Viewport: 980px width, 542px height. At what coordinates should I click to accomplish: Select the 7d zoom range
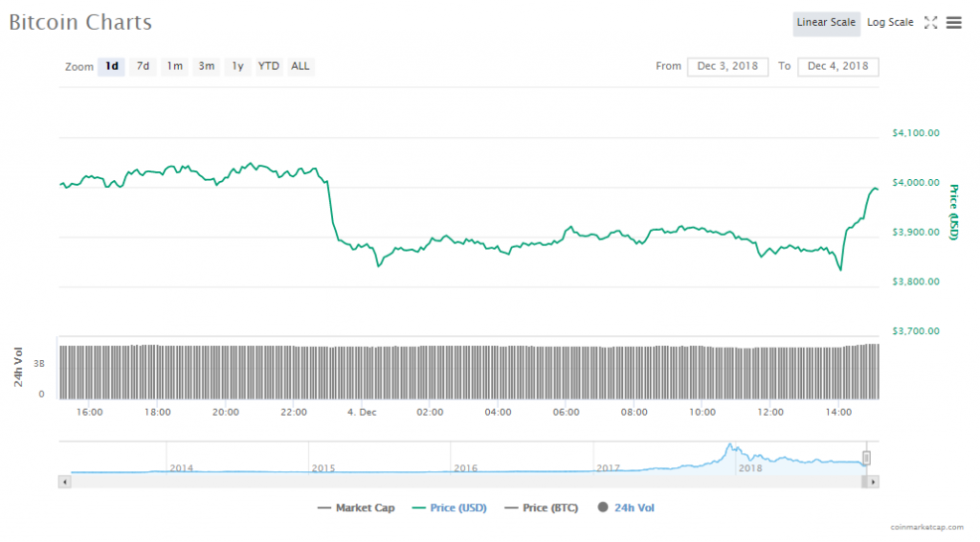143,66
